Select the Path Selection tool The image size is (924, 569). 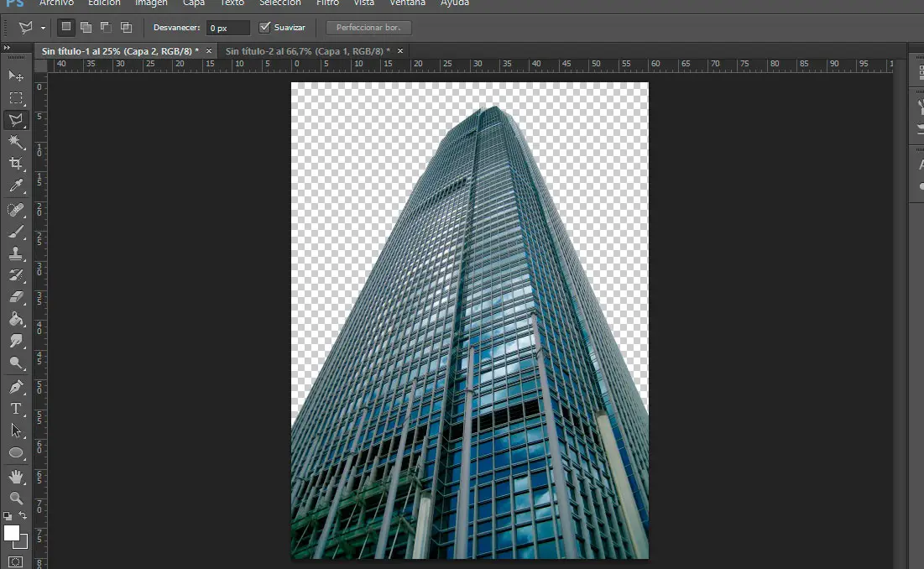pos(16,431)
